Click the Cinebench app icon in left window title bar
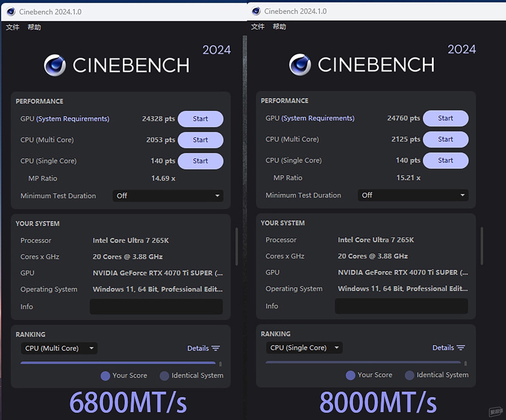The image size is (506, 420). coord(11,12)
